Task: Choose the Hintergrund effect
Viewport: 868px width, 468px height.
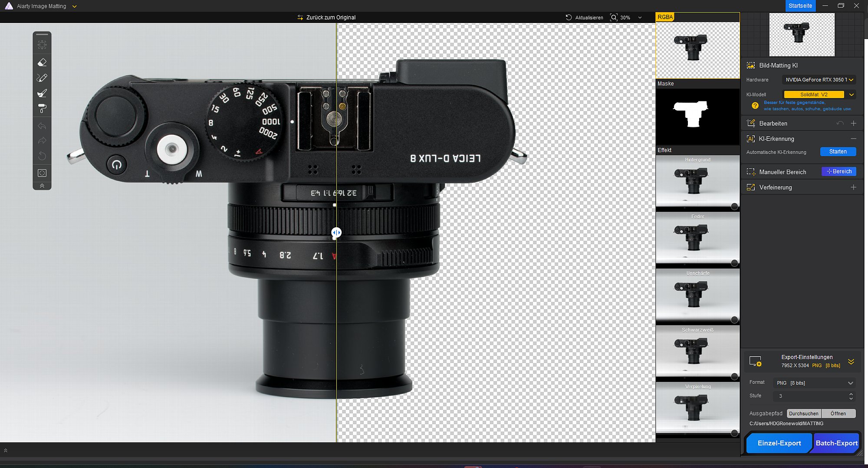Action: click(x=697, y=183)
